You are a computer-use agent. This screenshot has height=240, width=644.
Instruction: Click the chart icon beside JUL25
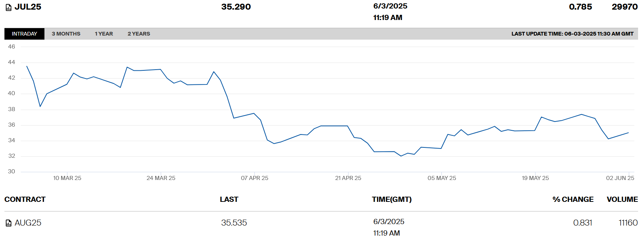coord(9,7)
